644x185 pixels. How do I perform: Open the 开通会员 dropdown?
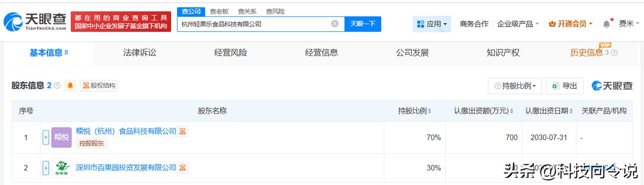(x=571, y=24)
